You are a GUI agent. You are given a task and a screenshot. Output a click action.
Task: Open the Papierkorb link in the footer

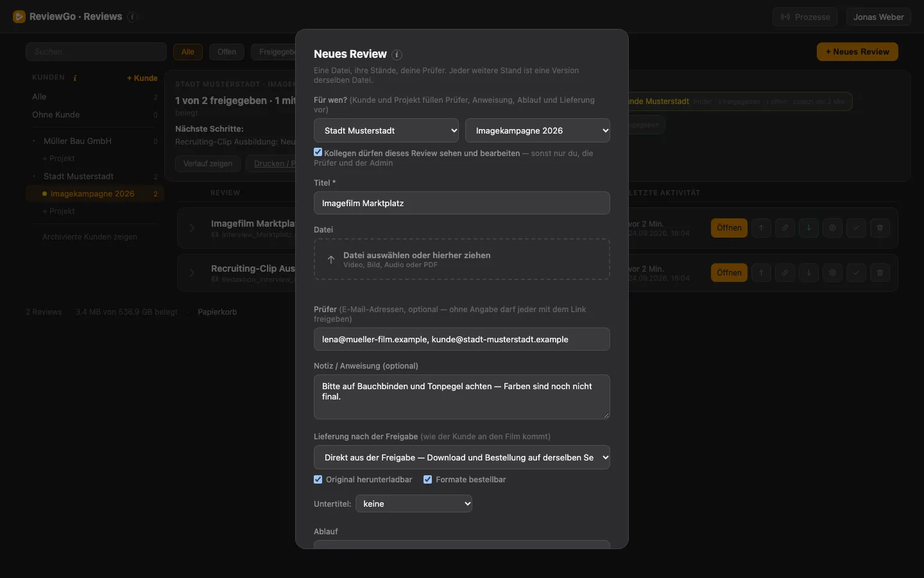tap(218, 312)
